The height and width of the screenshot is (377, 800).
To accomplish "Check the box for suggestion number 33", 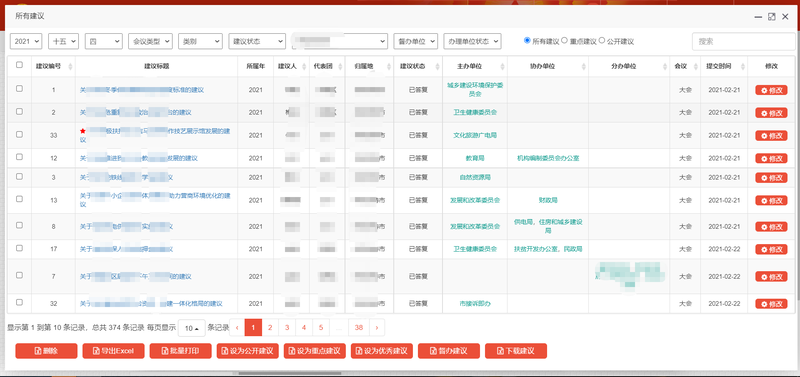I will pyautogui.click(x=19, y=134).
